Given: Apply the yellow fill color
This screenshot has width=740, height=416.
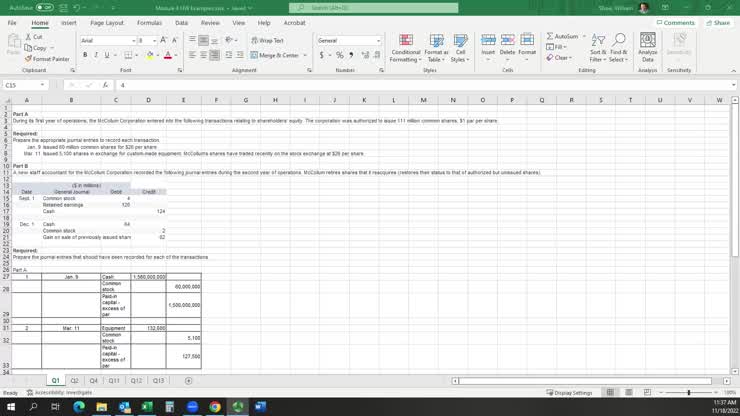Looking at the screenshot, I should (150, 55).
